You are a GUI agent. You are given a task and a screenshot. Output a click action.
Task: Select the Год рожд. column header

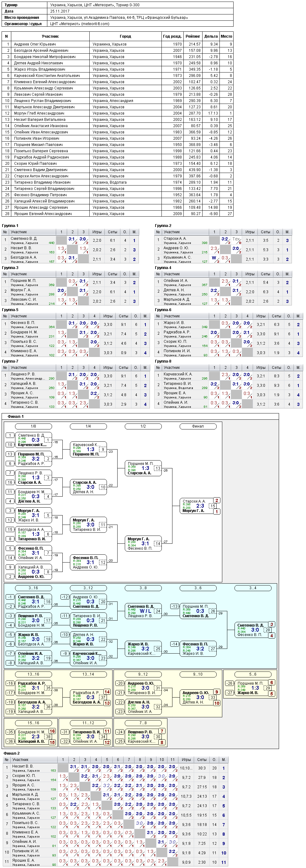coord(172,36)
